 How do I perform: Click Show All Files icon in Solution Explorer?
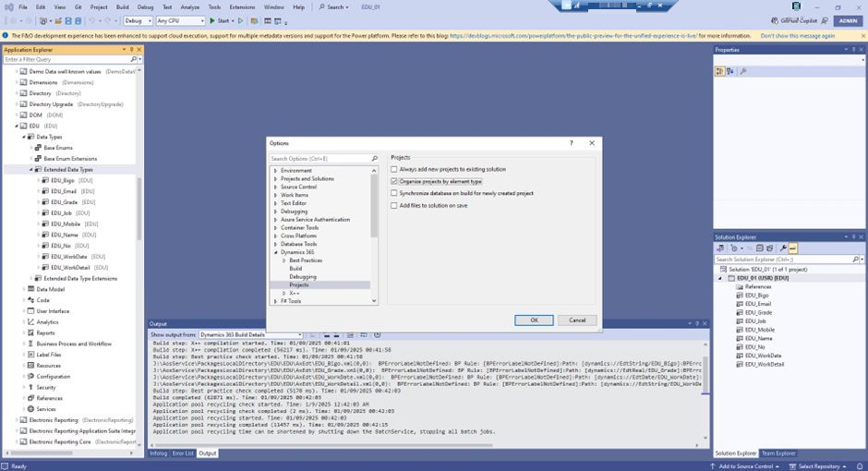coord(769,248)
